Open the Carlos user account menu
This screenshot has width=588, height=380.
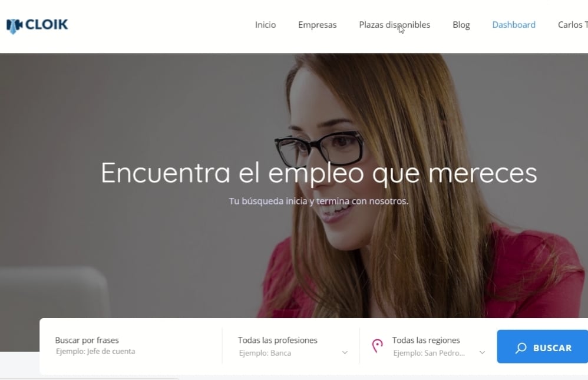pyautogui.click(x=573, y=25)
